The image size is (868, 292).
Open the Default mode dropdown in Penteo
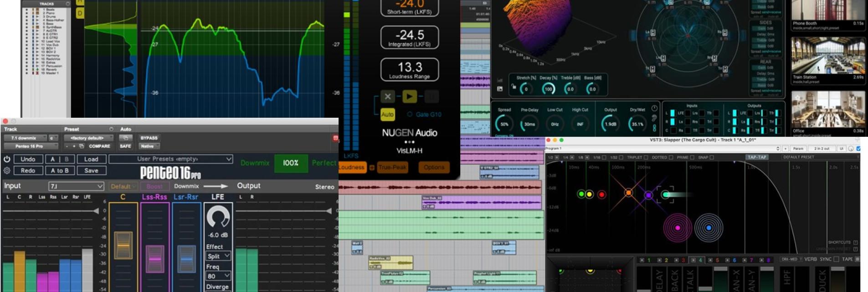123,186
